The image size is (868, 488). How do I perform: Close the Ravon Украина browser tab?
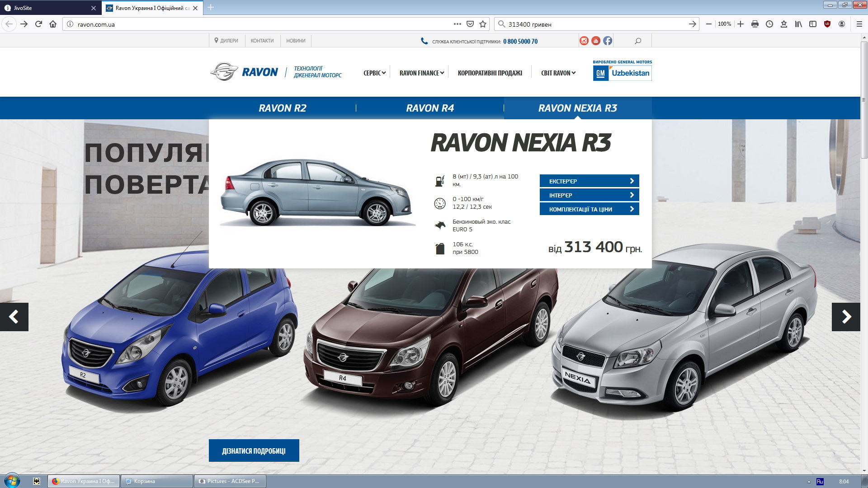(x=195, y=8)
